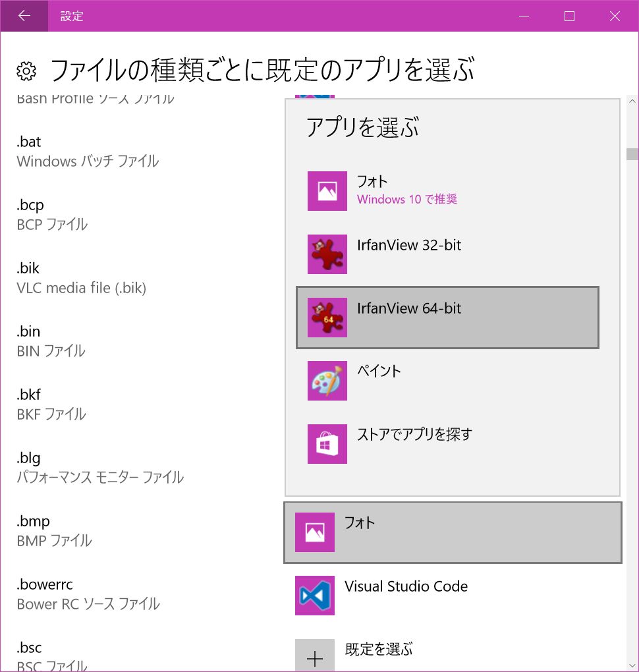Open the Store bag icon

pos(327,444)
